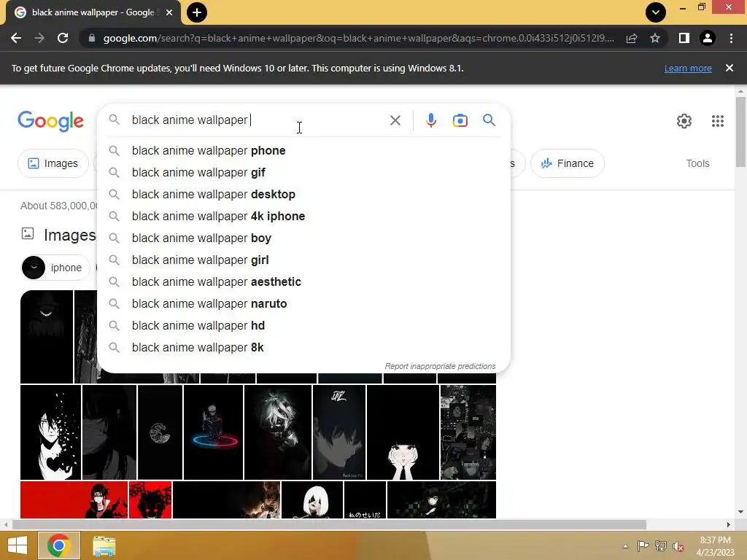Open the Images section heading
Viewport: 747px width, 560px height.
[69, 236]
